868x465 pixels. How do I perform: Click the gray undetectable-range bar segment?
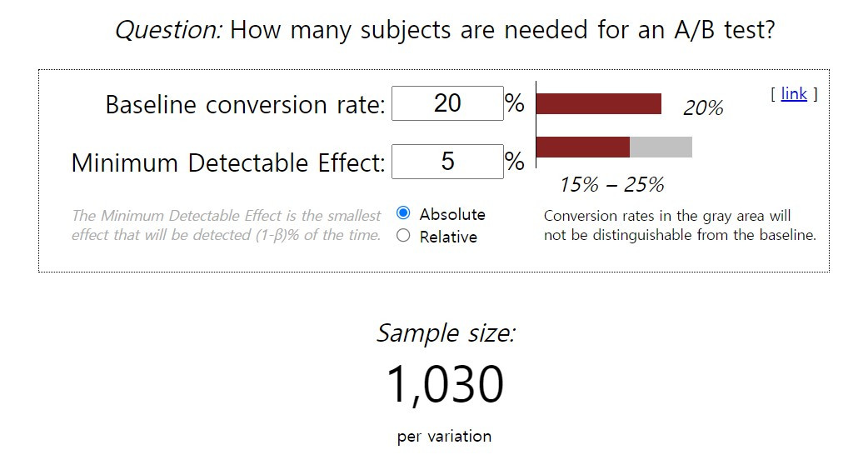pyautogui.click(x=661, y=147)
